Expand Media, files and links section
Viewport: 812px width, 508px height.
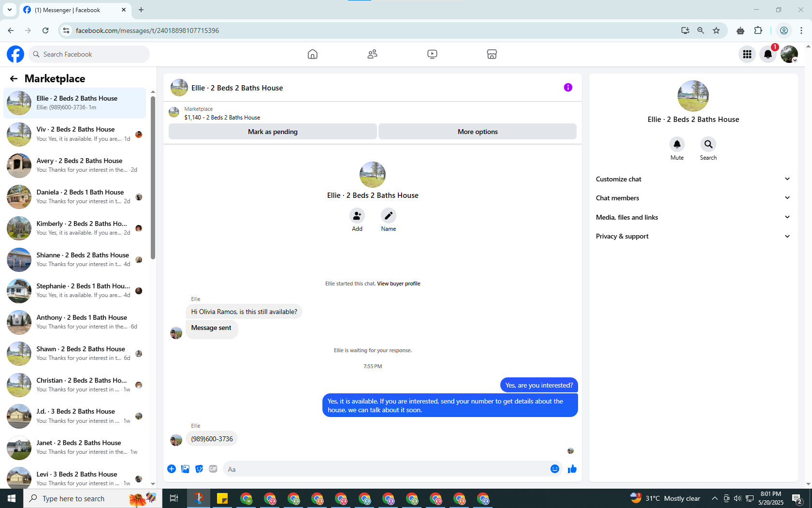(693, 217)
